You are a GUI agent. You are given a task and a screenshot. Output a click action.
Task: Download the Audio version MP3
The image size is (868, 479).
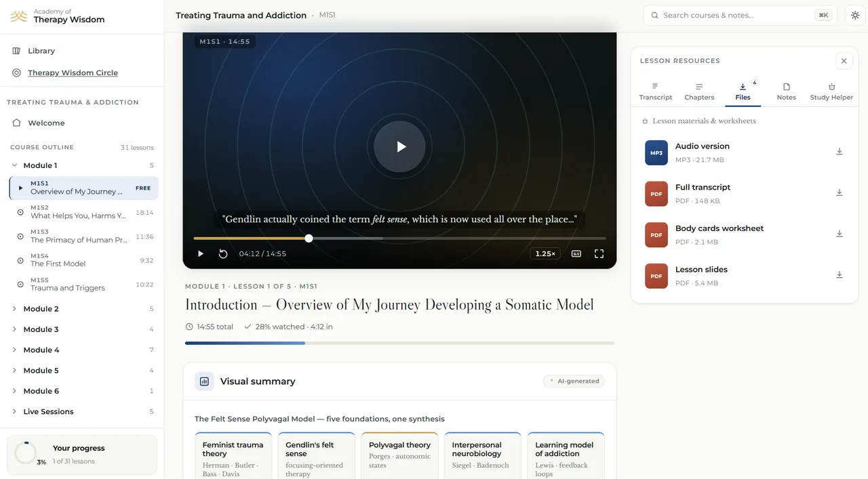click(x=840, y=152)
